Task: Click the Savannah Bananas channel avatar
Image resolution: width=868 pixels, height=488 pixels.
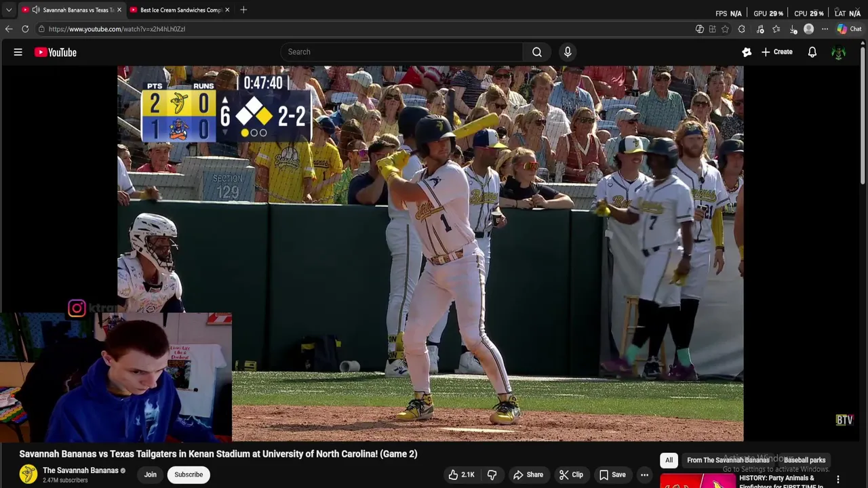Action: tap(28, 474)
